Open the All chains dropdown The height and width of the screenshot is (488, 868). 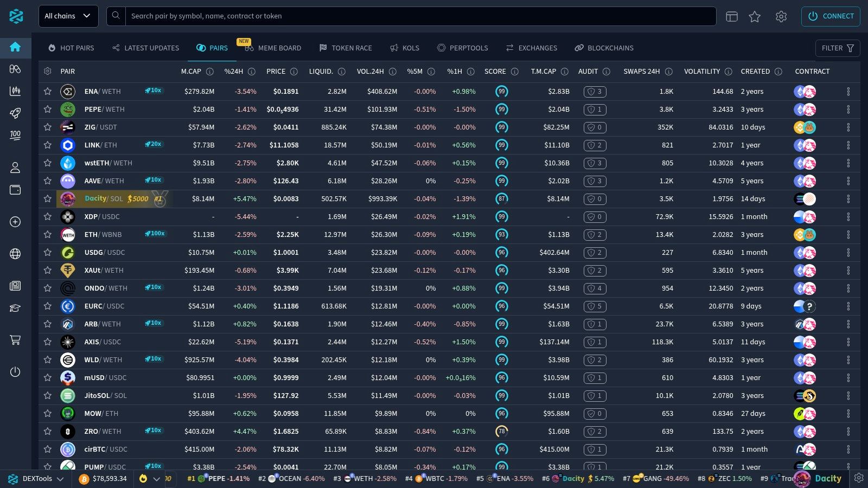pyautogui.click(x=68, y=16)
